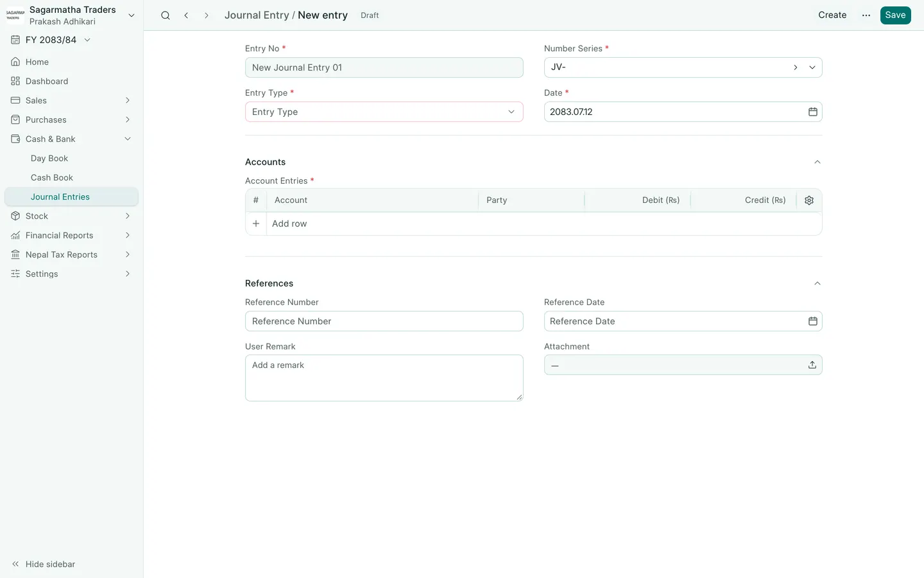Screen dimensions: 924x578
Task: Open the Date calendar picker icon
Action: pyautogui.click(x=812, y=112)
